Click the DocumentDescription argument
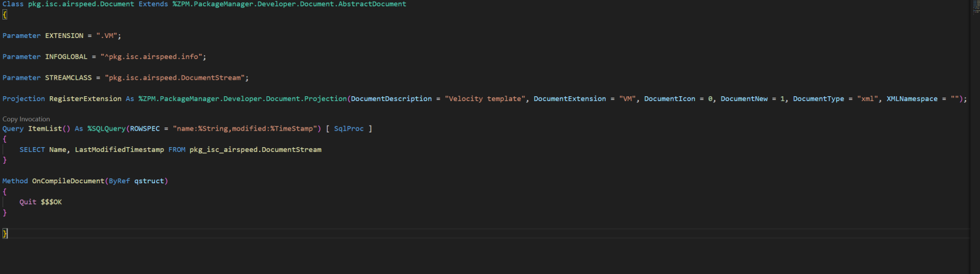The image size is (980, 274). pos(391,99)
